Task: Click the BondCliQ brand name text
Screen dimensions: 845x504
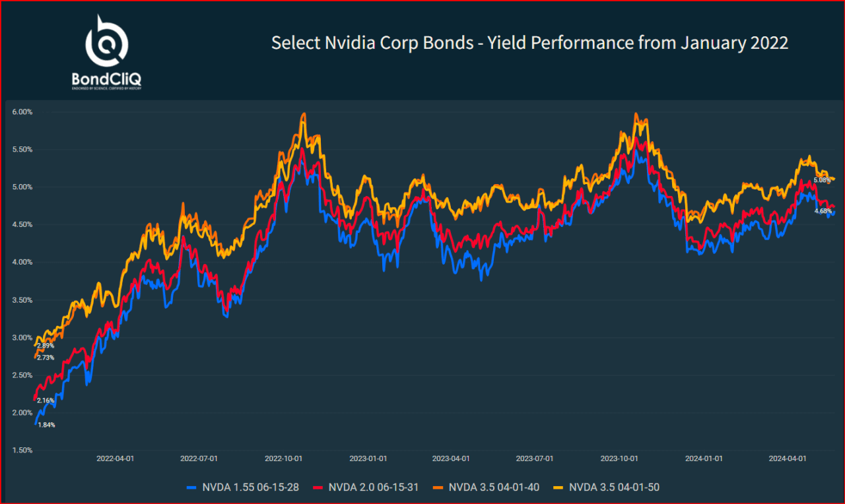Action: point(106,79)
